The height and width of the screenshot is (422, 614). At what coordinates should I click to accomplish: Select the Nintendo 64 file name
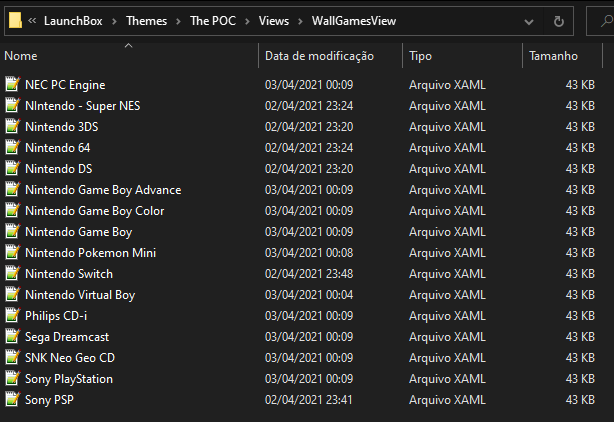click(58, 148)
